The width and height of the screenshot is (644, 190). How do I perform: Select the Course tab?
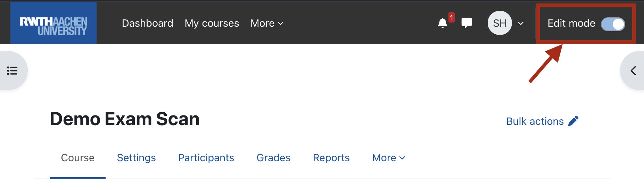pyautogui.click(x=77, y=158)
